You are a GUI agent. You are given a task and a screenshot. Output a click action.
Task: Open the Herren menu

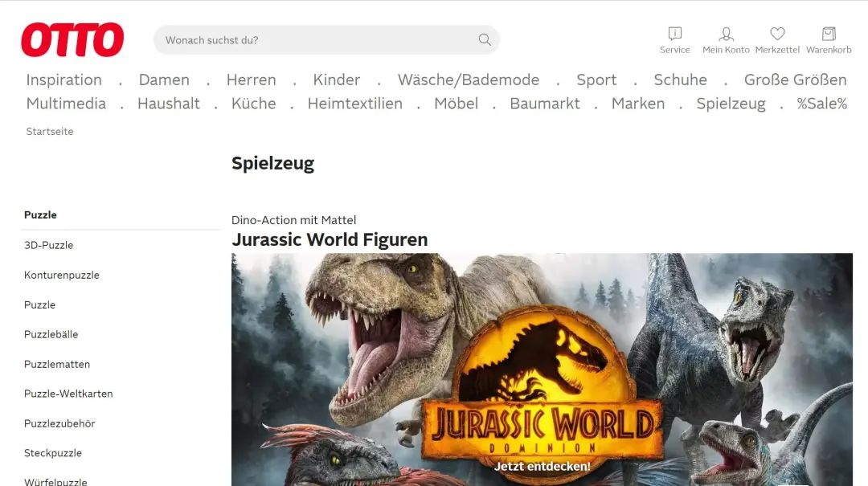pos(252,80)
